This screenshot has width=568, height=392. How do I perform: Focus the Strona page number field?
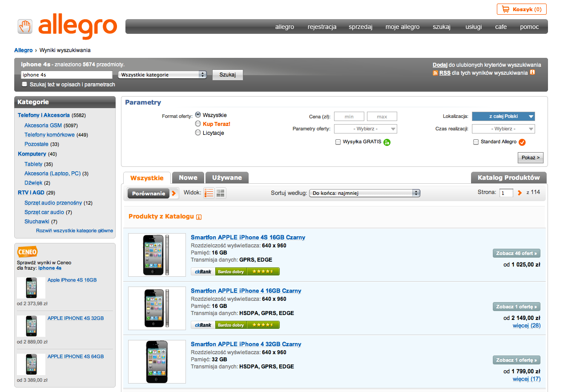(506, 193)
